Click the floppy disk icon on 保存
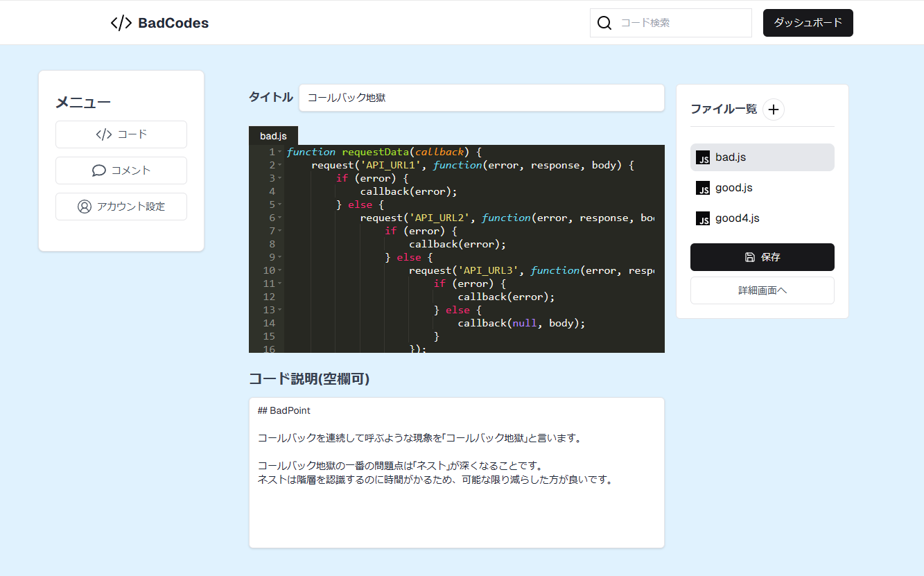This screenshot has width=924, height=576. coord(750,257)
